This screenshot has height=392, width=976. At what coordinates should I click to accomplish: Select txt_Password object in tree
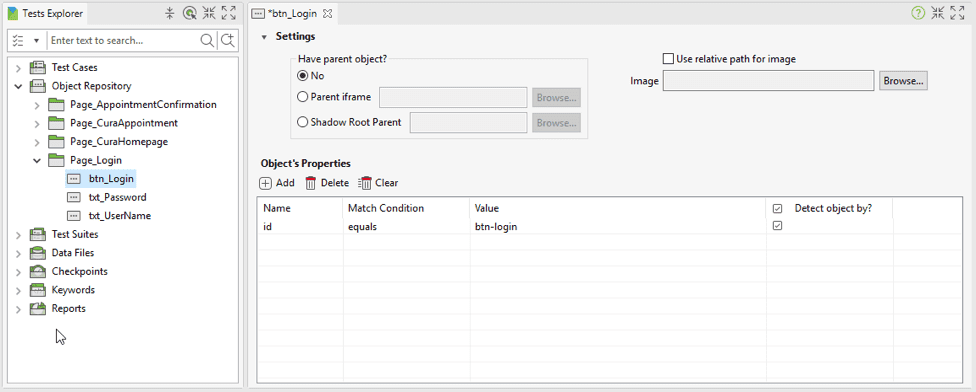coord(118,197)
